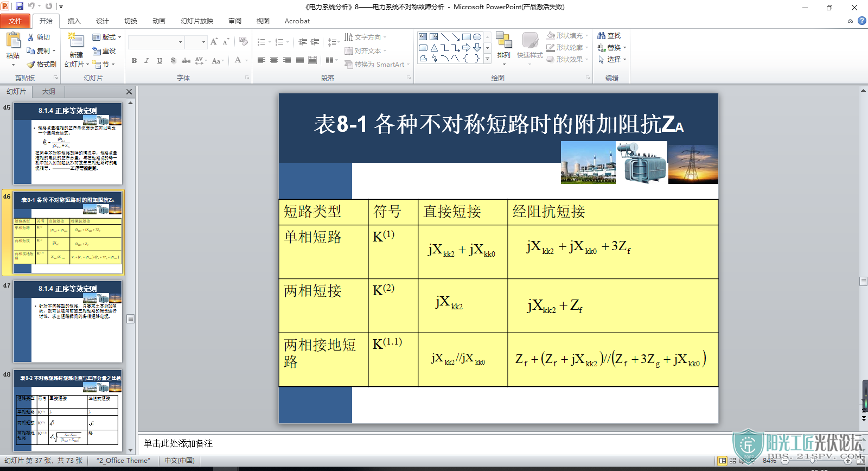Toggle Bold formatting
Screen dimensions: 868x471
[x=134, y=61]
